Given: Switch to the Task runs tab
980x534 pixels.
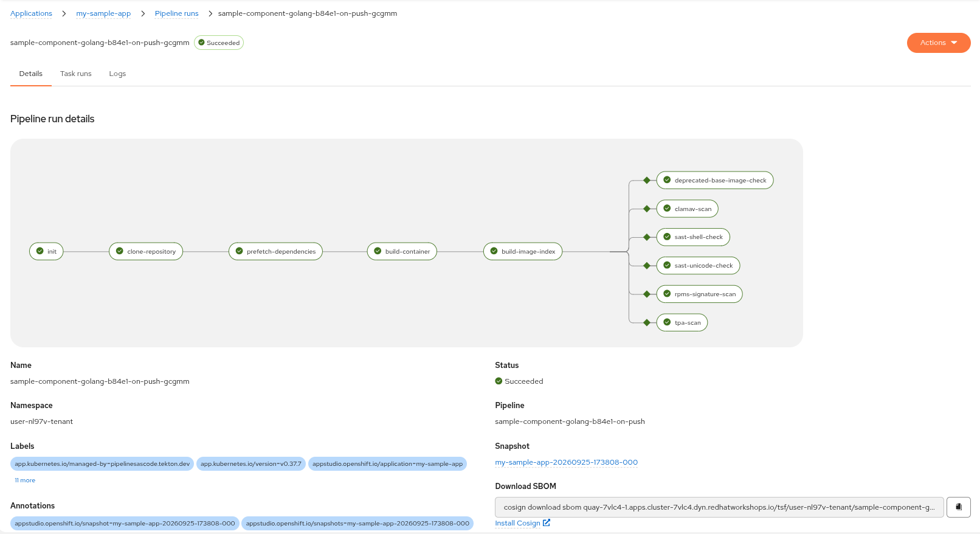Looking at the screenshot, I should tap(76, 74).
